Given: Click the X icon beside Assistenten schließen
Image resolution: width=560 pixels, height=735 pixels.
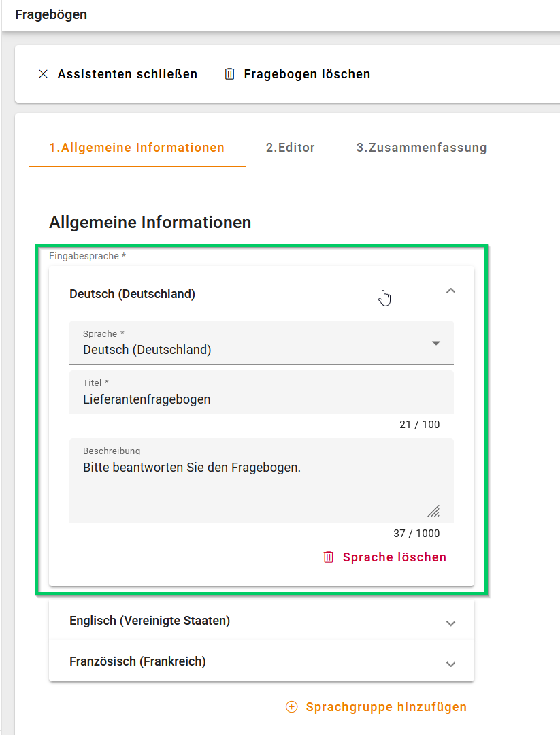Looking at the screenshot, I should coord(43,74).
